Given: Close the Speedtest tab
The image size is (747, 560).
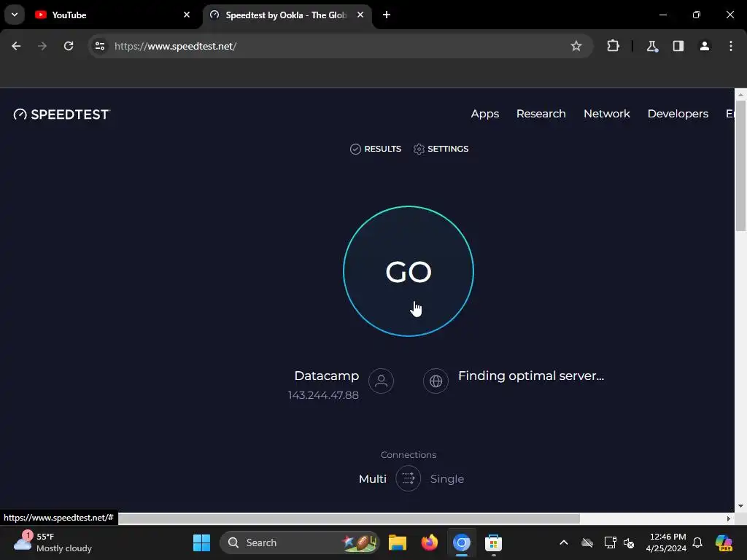Looking at the screenshot, I should (x=360, y=15).
